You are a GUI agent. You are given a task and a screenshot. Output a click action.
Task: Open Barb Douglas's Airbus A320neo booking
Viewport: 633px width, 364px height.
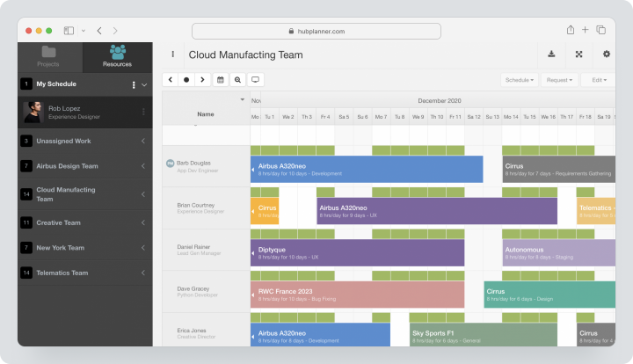click(367, 170)
